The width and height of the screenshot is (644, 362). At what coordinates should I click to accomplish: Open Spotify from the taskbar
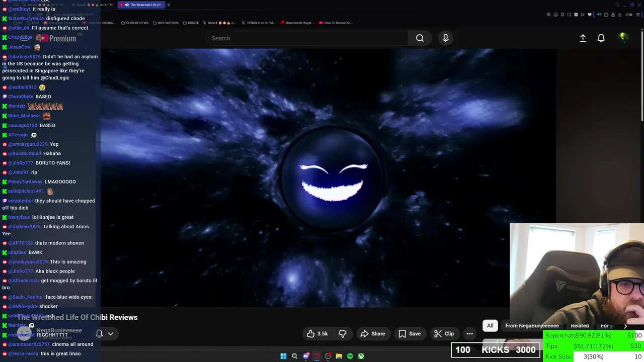pyautogui.click(x=350, y=356)
